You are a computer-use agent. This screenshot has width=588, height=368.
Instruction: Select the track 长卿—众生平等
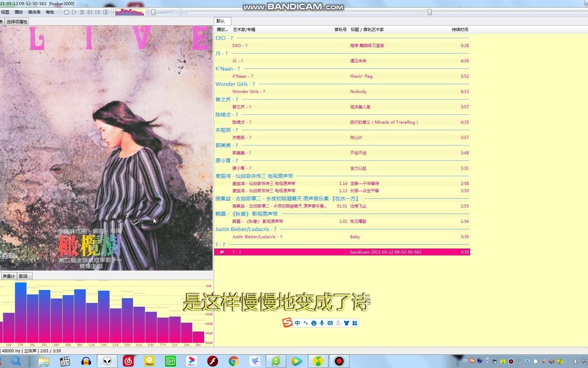[x=342, y=191]
